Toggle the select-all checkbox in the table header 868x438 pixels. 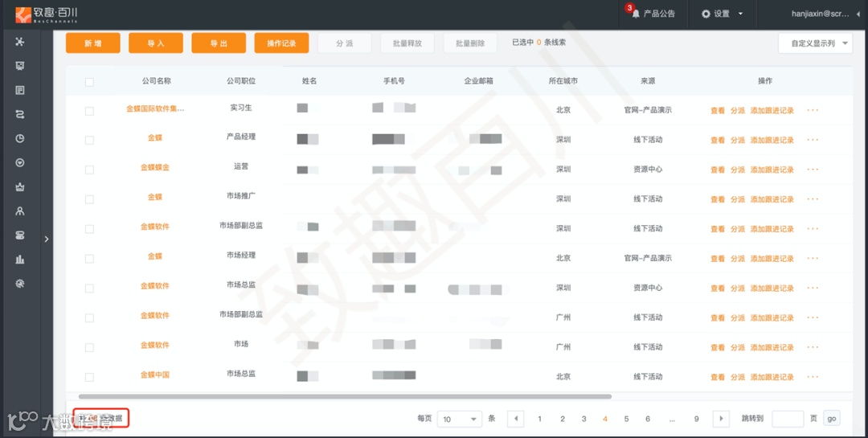click(x=89, y=82)
